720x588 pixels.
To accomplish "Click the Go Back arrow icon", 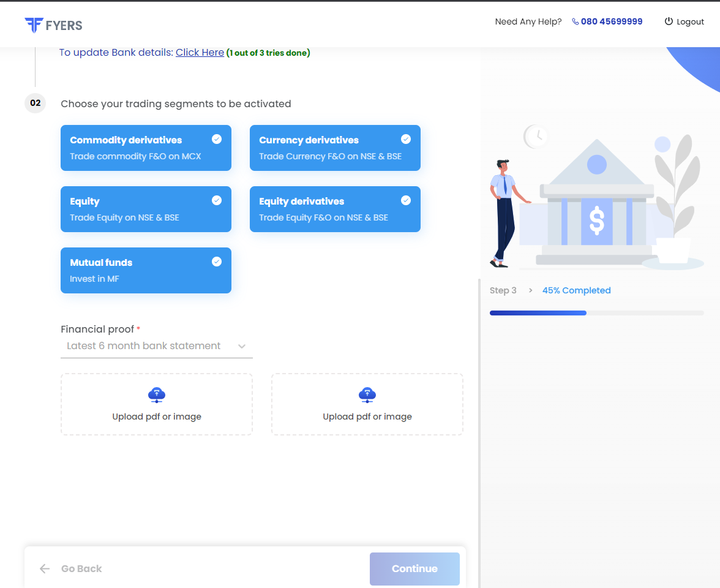I will pyautogui.click(x=45, y=568).
